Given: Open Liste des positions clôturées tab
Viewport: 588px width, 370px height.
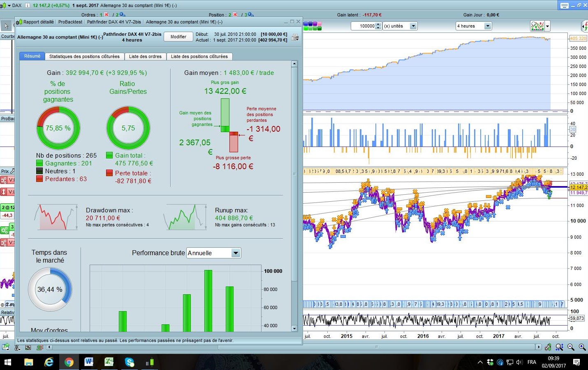Looking at the screenshot, I should (x=199, y=56).
